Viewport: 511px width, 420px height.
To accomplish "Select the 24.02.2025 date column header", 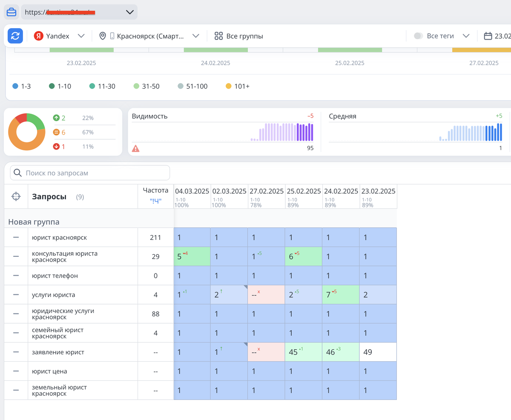I will pyautogui.click(x=341, y=196).
